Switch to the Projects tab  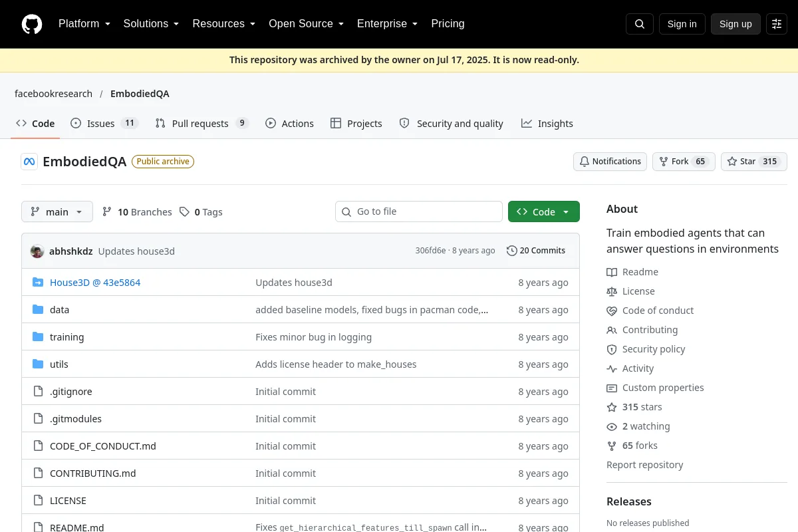click(356, 124)
